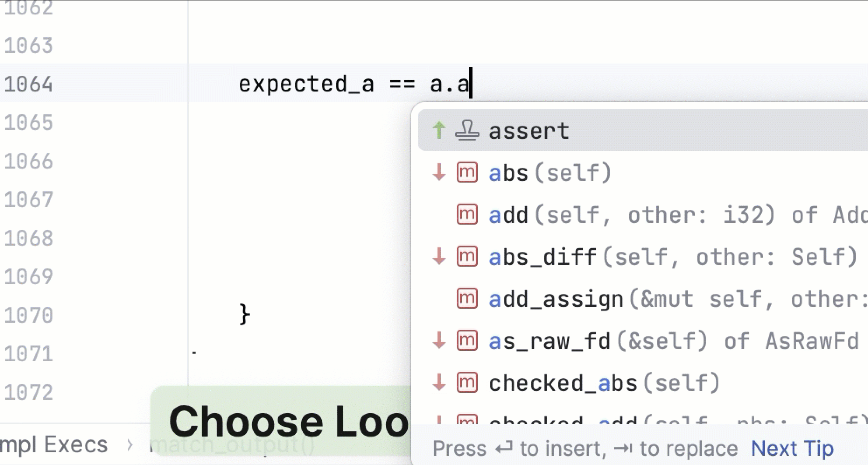Choose the as_raw_fd(&self) suggestion text
868x465 pixels.
[597, 342]
